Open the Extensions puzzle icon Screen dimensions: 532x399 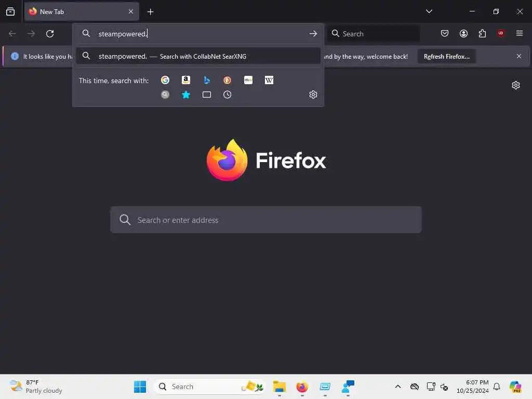(482, 33)
